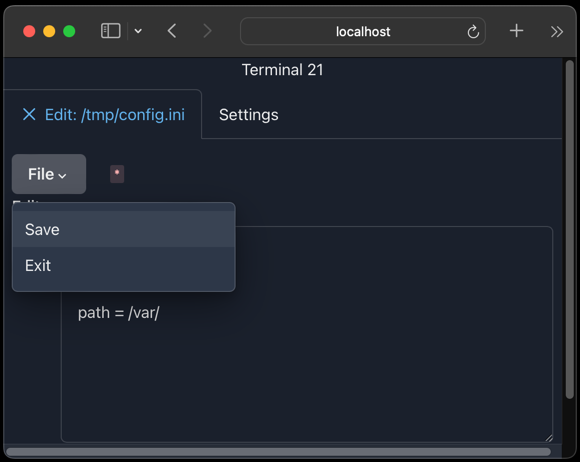The width and height of the screenshot is (580, 462).
Task: Click the 'path = /var/' line
Action: pos(119,313)
